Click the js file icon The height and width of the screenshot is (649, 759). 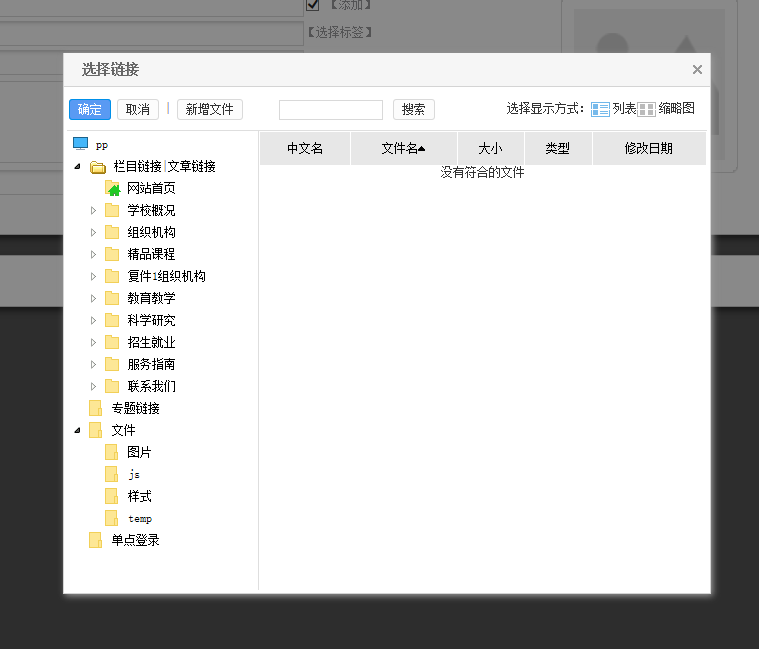[112, 474]
